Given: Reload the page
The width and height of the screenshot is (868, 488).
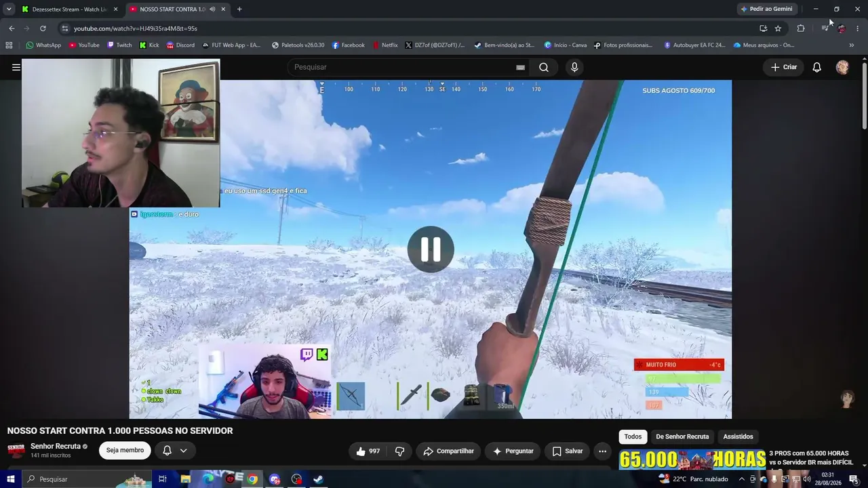Looking at the screenshot, I should pos(43,28).
